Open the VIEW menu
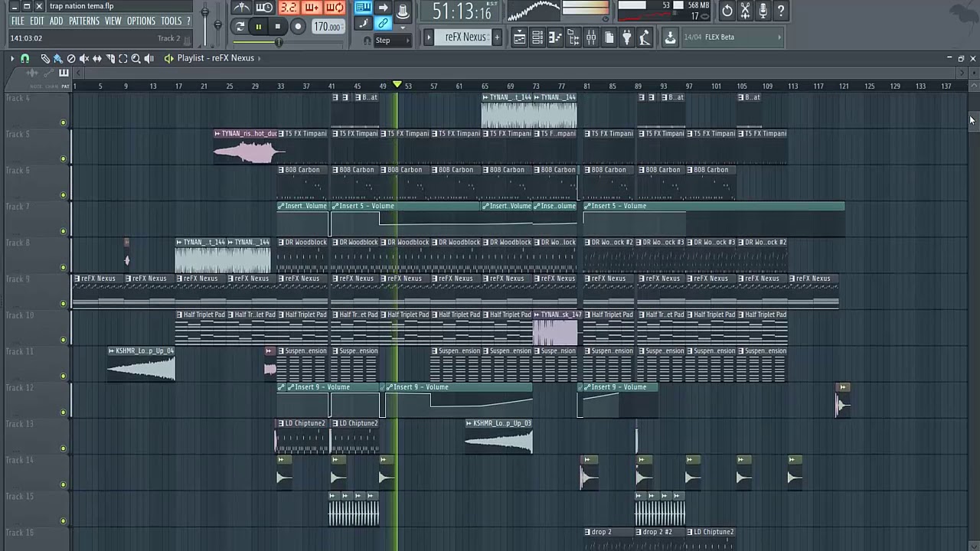 coord(113,21)
